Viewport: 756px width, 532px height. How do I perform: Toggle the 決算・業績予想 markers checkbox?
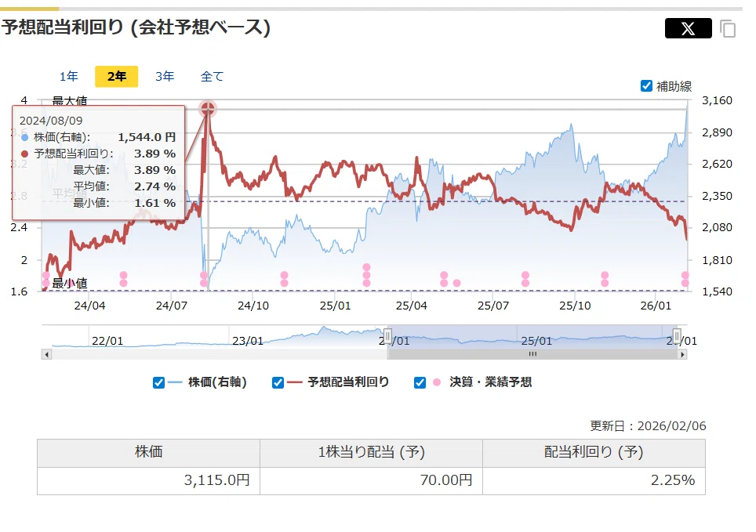pos(420,382)
